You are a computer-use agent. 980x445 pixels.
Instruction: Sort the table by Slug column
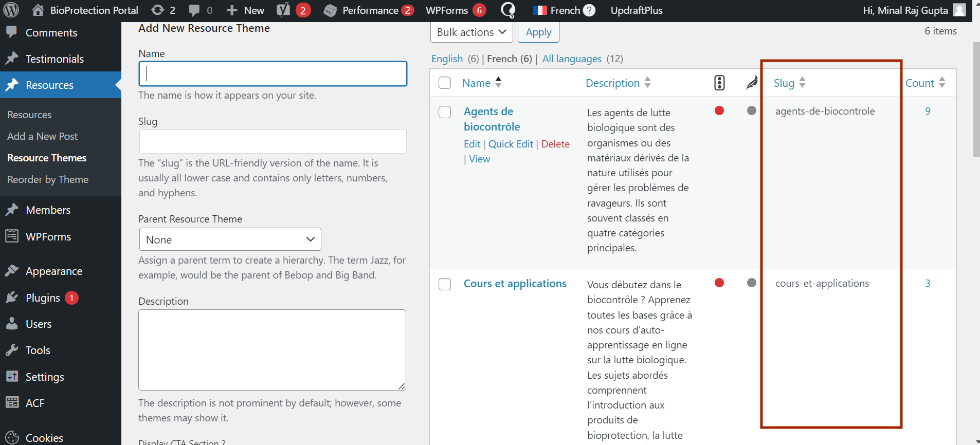coord(789,83)
